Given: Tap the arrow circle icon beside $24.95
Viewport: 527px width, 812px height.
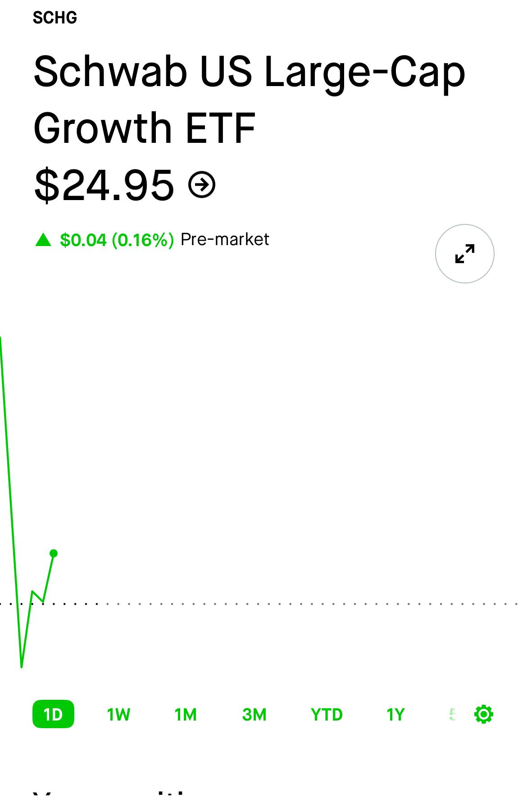Looking at the screenshot, I should point(202,184).
